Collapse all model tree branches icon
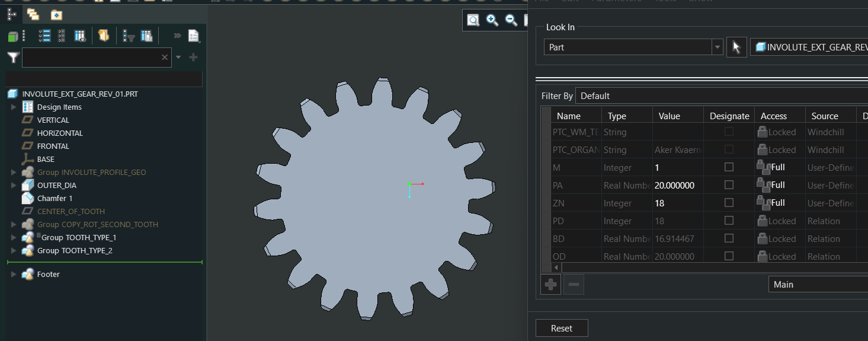 [61, 36]
